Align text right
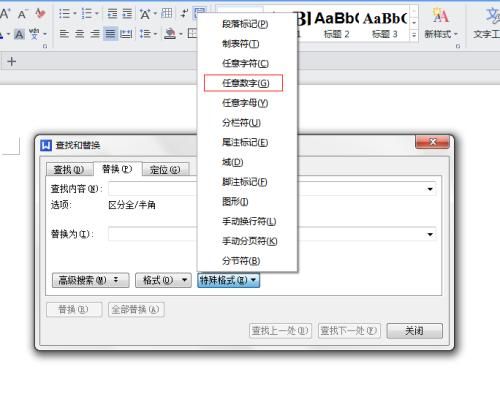The height and width of the screenshot is (394, 500). pyautogui.click(x=95, y=34)
